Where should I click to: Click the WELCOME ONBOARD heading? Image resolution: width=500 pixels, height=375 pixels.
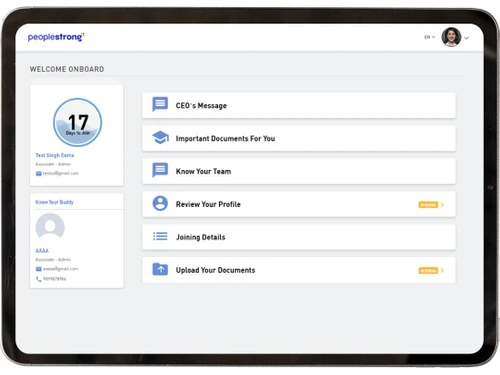67,69
